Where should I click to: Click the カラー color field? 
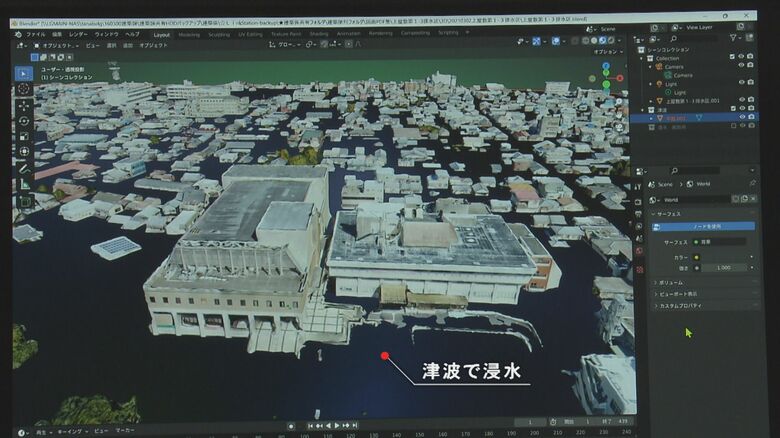pyautogui.click(x=724, y=257)
